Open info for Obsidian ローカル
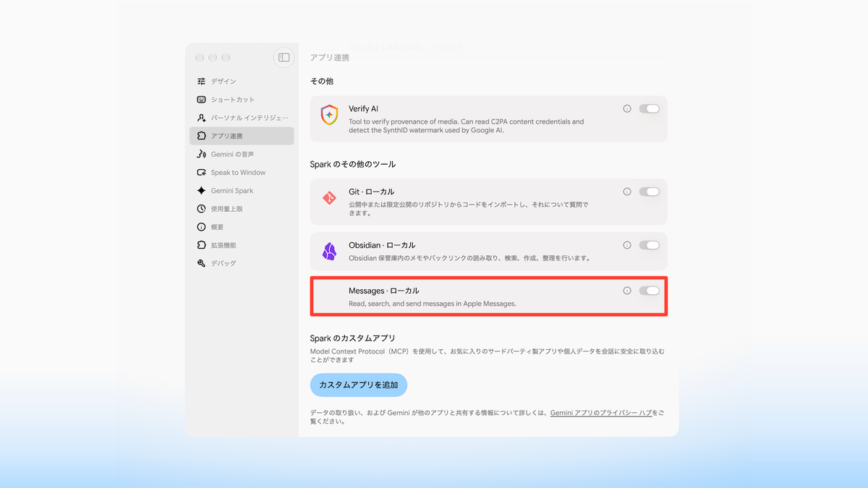The image size is (868, 488). pyautogui.click(x=627, y=245)
